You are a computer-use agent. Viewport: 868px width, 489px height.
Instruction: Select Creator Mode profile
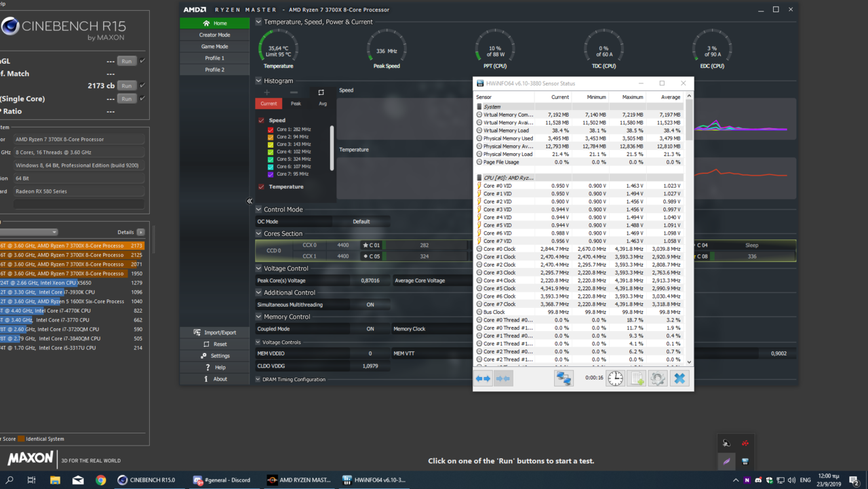(214, 35)
